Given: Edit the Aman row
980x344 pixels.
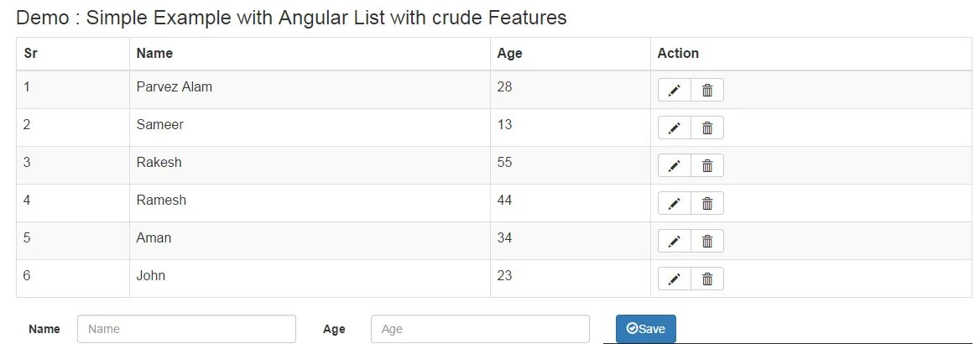Looking at the screenshot, I should coord(674,241).
